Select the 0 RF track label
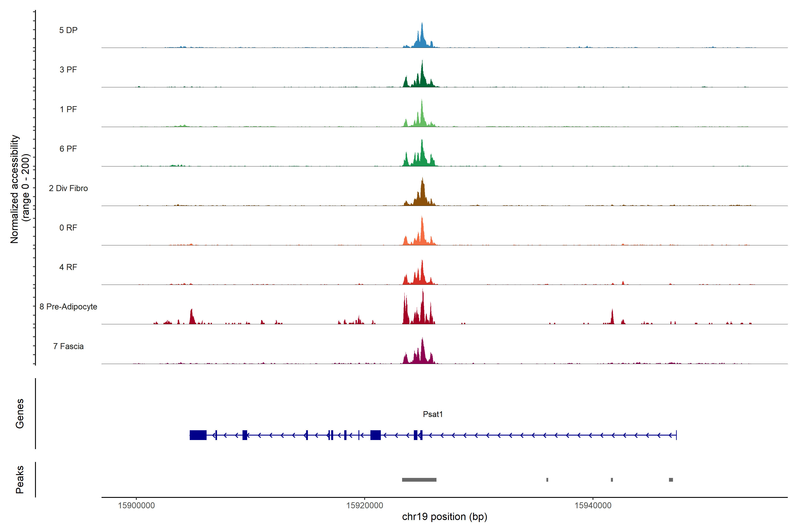This screenshot has height=532, width=798. point(68,228)
